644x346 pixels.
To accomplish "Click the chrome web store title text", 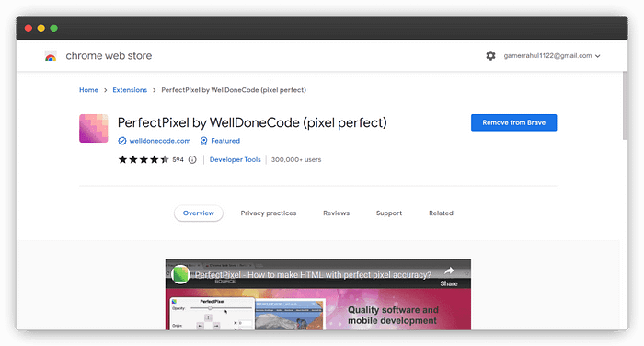I will [109, 55].
